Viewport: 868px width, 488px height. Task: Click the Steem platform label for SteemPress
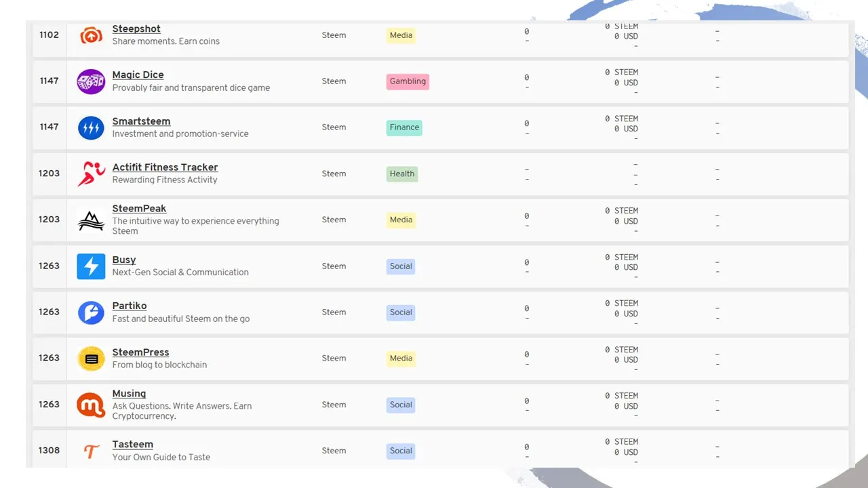coord(334,359)
